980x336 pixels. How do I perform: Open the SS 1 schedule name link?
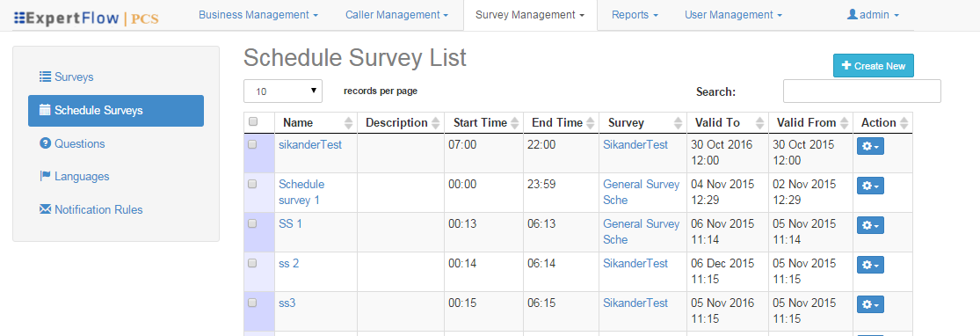pos(291,223)
